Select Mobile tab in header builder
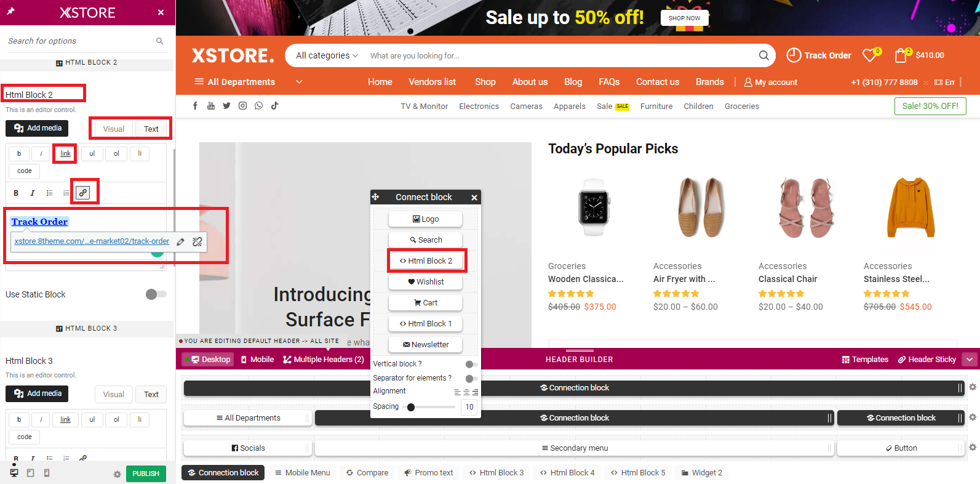Screen dimensions: 980x484 (257, 360)
